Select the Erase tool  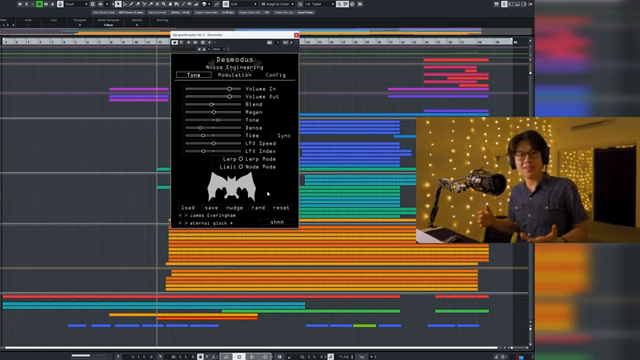[x=138, y=4]
